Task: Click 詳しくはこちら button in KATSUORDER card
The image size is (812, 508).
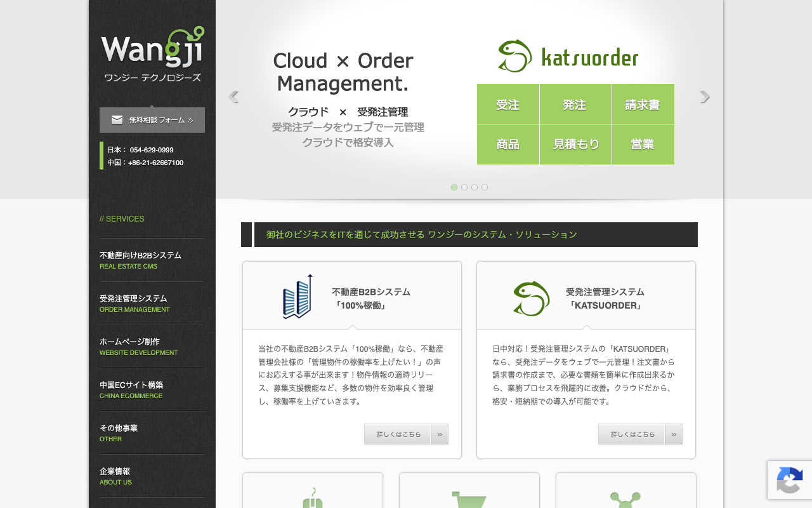Action: pos(632,434)
